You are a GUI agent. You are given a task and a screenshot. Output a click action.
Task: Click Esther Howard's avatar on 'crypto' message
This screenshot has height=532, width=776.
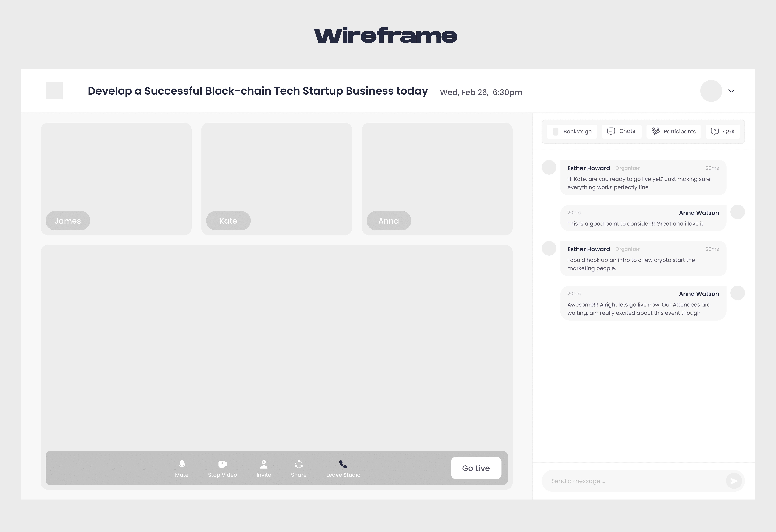click(x=549, y=248)
